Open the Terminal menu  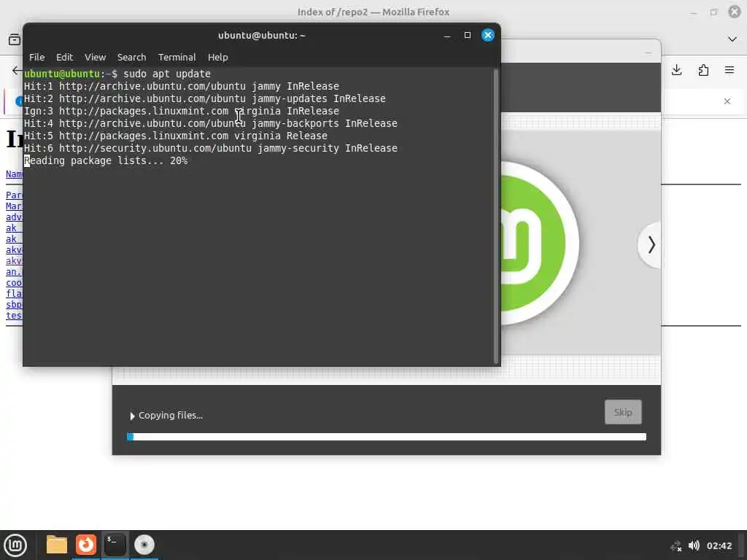point(177,57)
